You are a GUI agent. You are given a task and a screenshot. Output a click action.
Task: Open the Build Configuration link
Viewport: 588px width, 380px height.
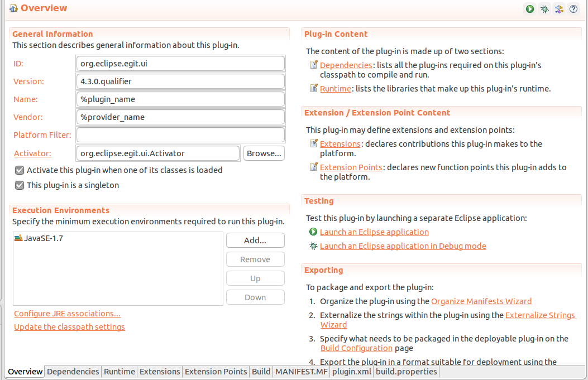(356, 348)
